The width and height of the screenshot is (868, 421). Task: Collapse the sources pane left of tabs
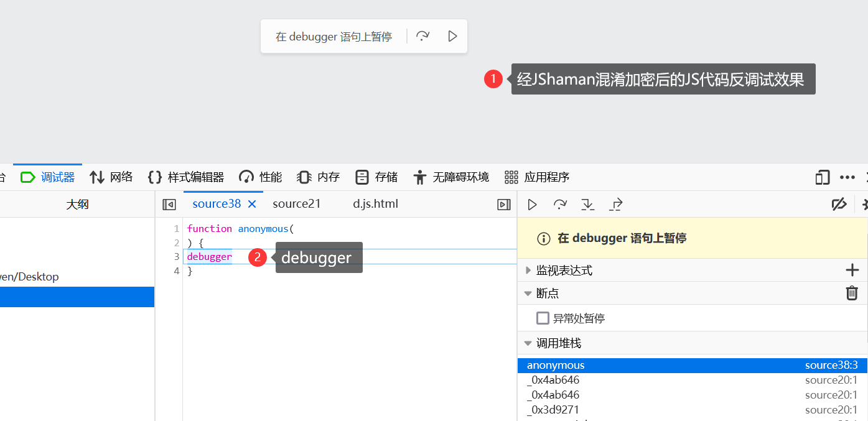169,205
